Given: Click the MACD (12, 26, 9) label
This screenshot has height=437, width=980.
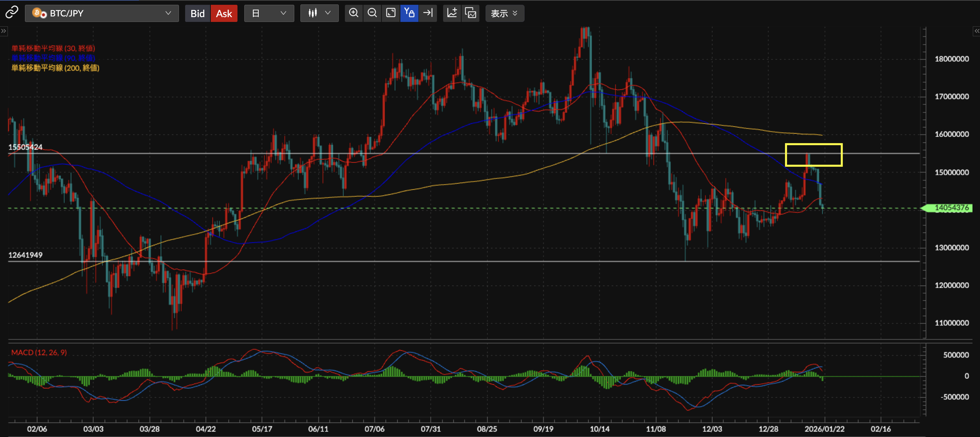Looking at the screenshot, I should click(x=39, y=352).
